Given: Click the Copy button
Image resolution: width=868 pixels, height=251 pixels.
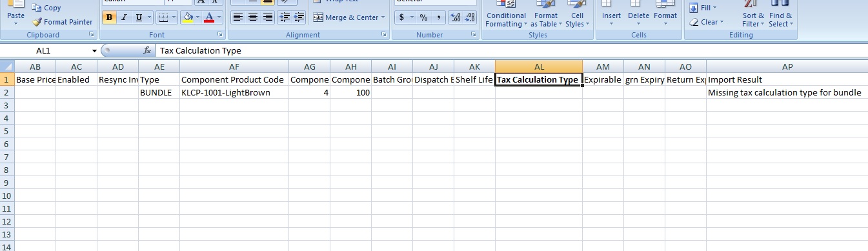Looking at the screenshot, I should [x=47, y=8].
